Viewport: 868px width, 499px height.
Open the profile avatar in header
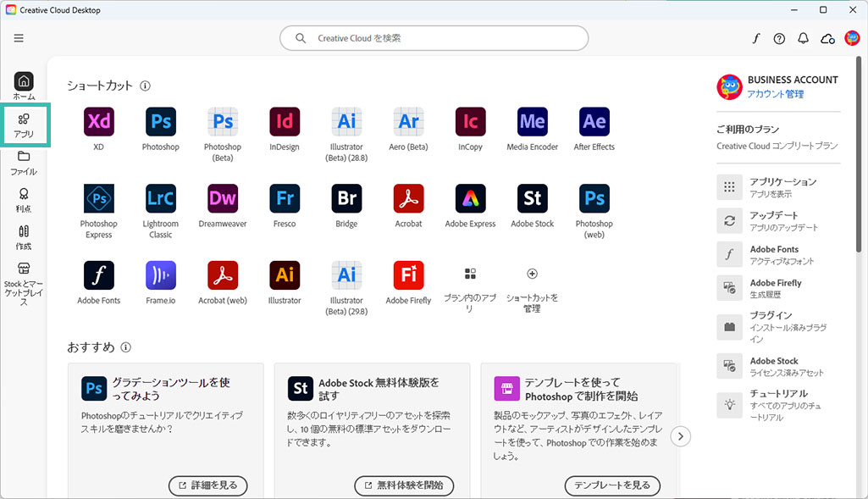(852, 38)
